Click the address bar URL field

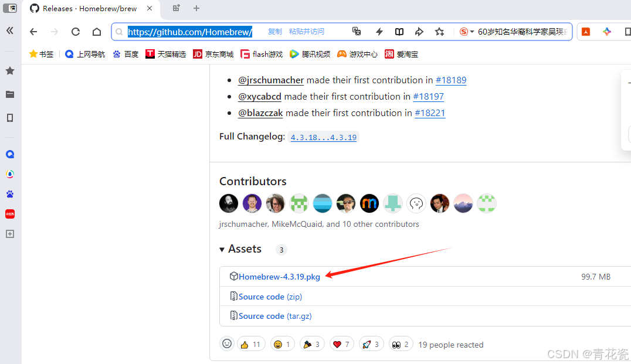tap(190, 32)
